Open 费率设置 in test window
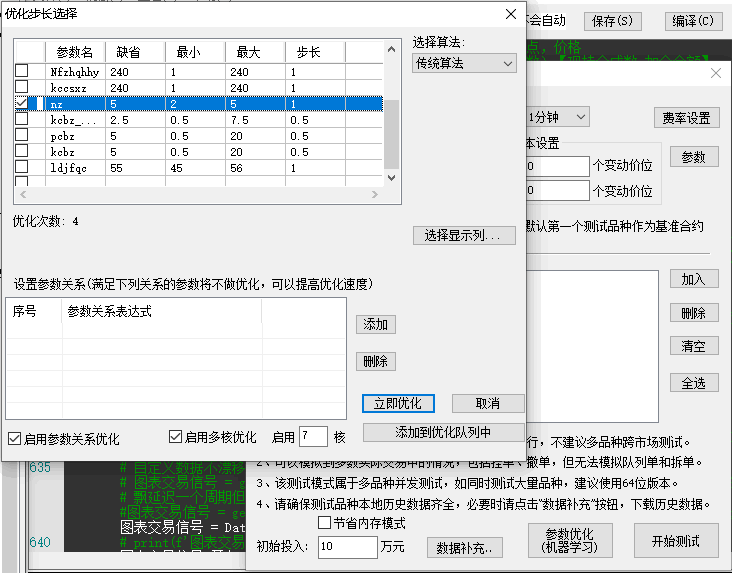Image resolution: width=732 pixels, height=573 pixels. [x=686, y=118]
